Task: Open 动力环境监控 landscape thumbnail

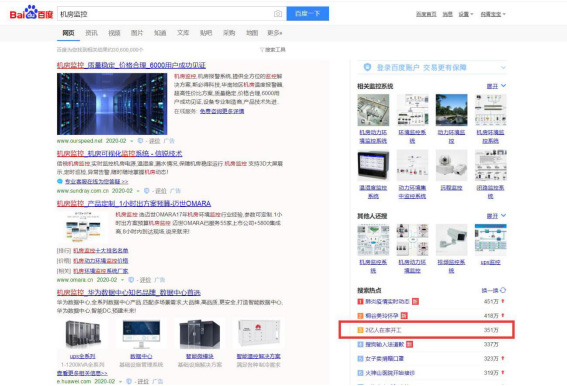Action: point(451,110)
